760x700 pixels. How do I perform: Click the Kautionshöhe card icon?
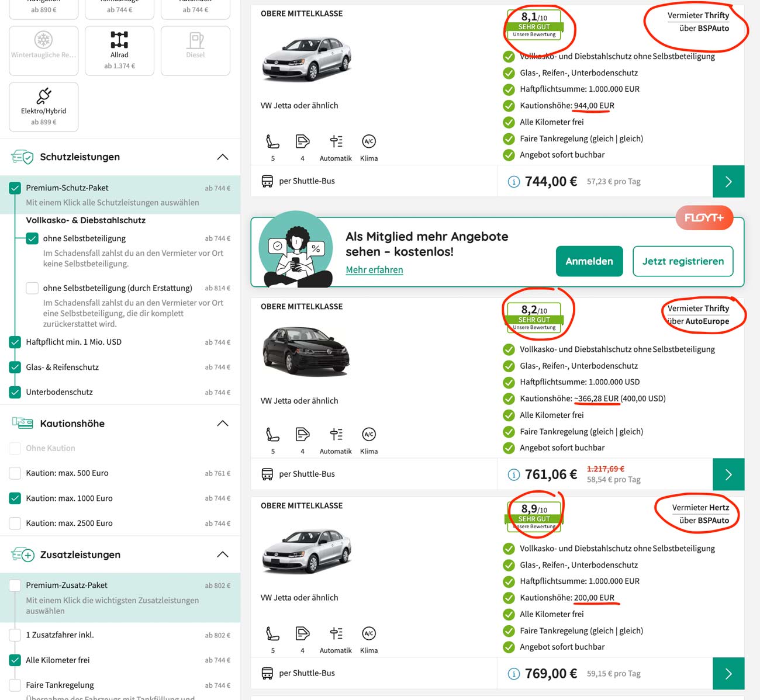point(22,423)
